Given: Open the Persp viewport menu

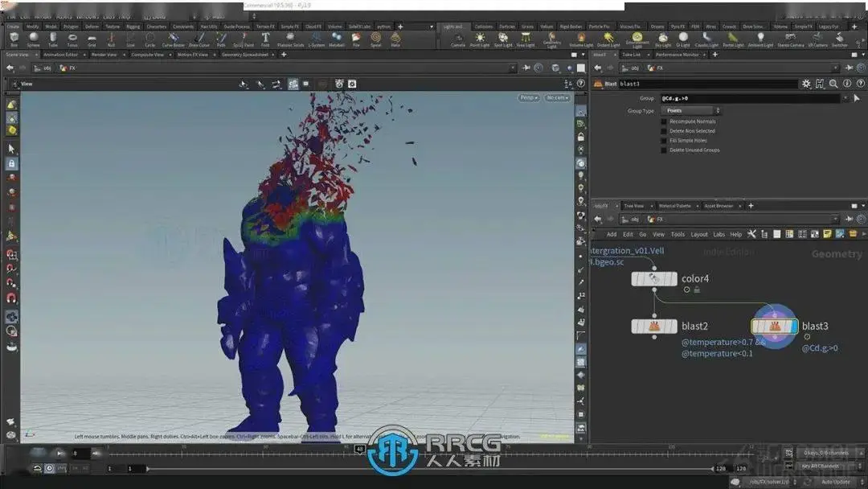Looking at the screenshot, I should 529,97.
